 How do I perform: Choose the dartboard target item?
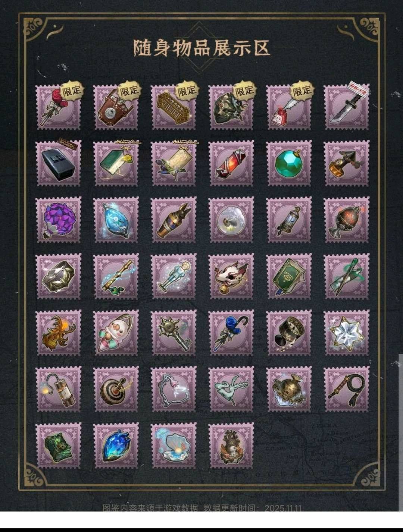point(116,389)
